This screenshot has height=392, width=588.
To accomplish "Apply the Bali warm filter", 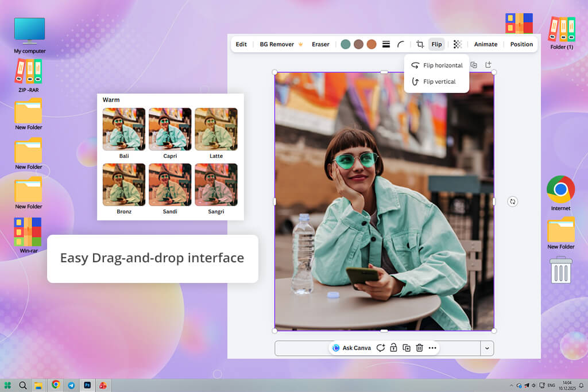I will 124,129.
